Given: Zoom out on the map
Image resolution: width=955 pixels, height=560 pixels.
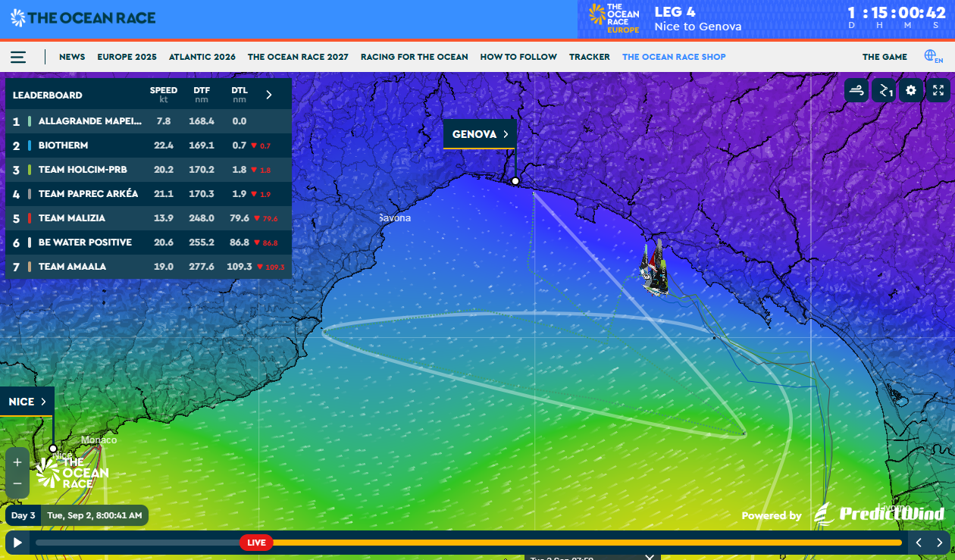Looking at the screenshot, I should pos(17,483).
